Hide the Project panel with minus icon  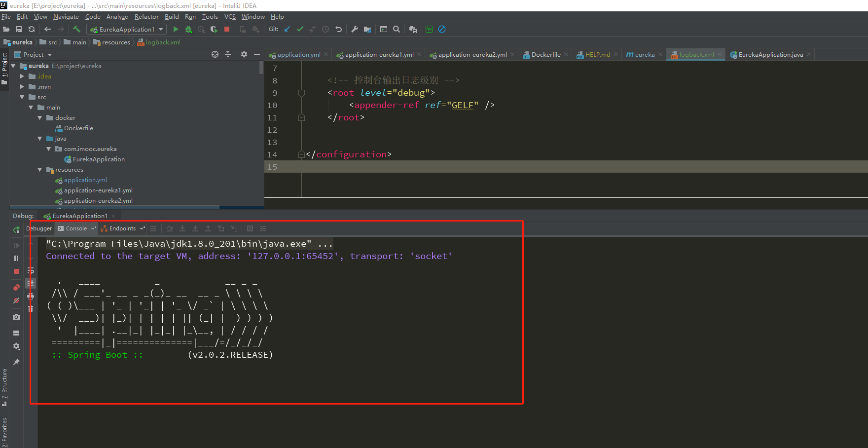257,54
